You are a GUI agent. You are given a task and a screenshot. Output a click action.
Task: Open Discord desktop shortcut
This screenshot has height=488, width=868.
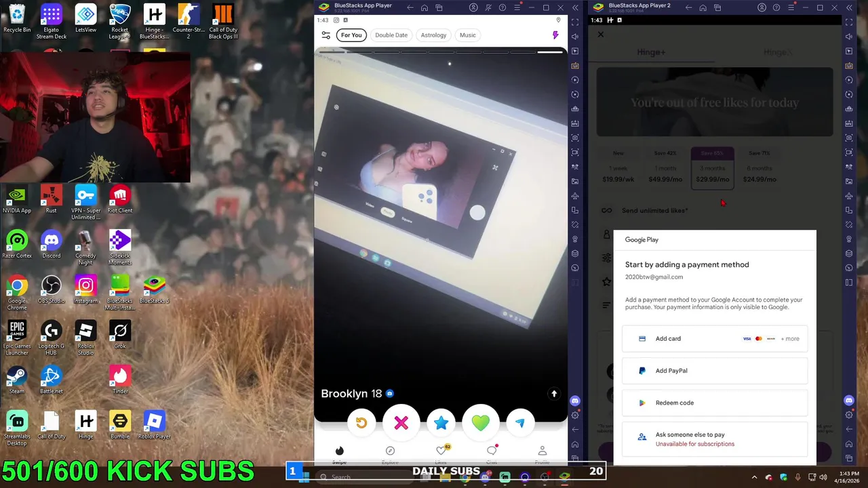(x=52, y=244)
